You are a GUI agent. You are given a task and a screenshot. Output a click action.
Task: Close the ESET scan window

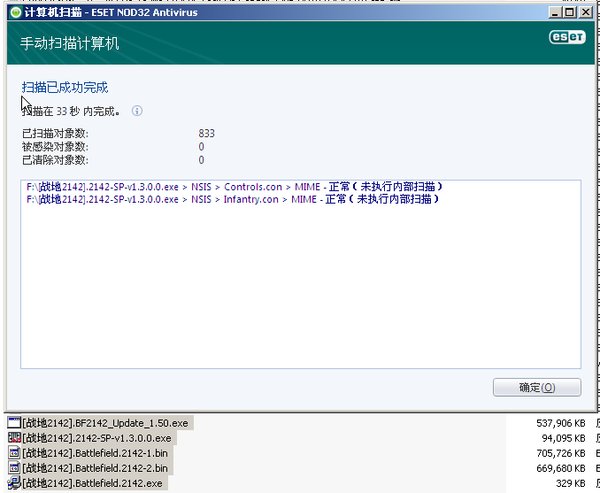pos(585,12)
